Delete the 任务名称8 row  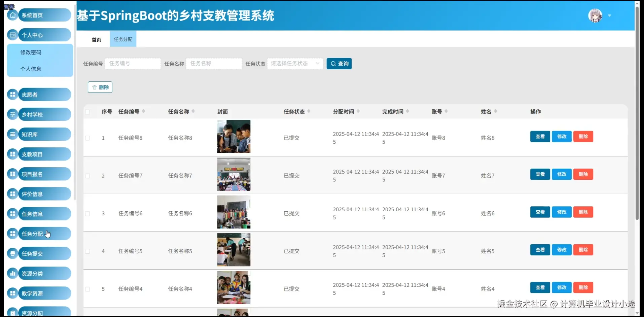pyautogui.click(x=583, y=137)
